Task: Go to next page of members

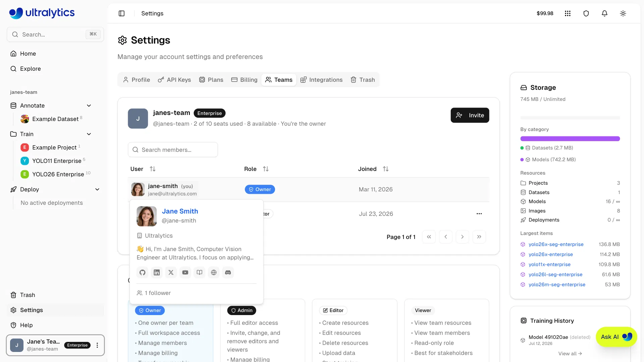Action: 462,237
